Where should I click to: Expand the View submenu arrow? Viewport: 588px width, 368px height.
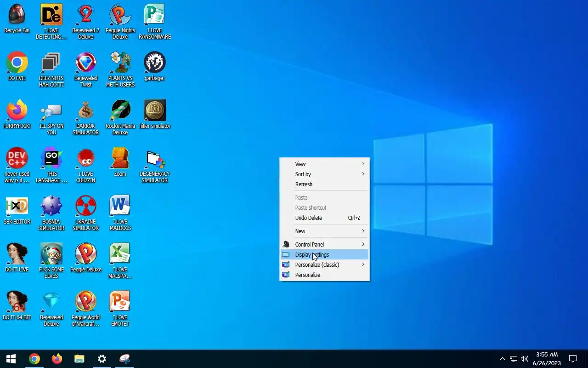pyautogui.click(x=363, y=164)
